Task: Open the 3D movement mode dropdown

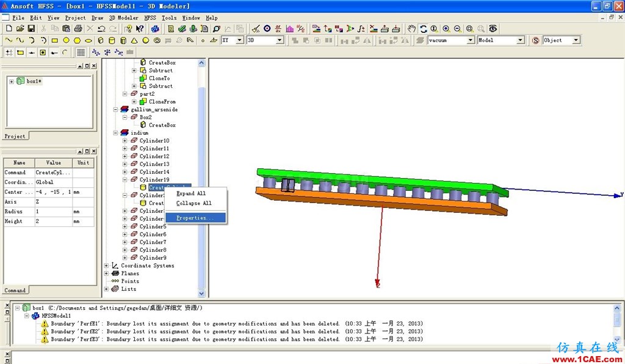Action: (280, 40)
